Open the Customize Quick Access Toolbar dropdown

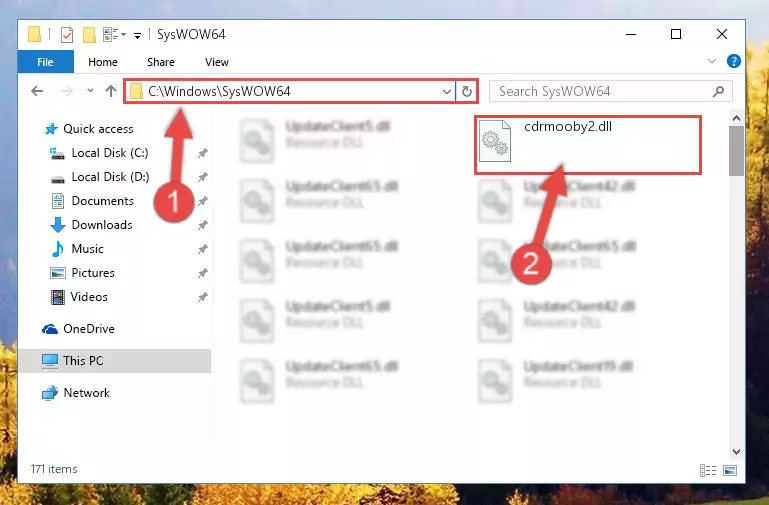pos(138,35)
